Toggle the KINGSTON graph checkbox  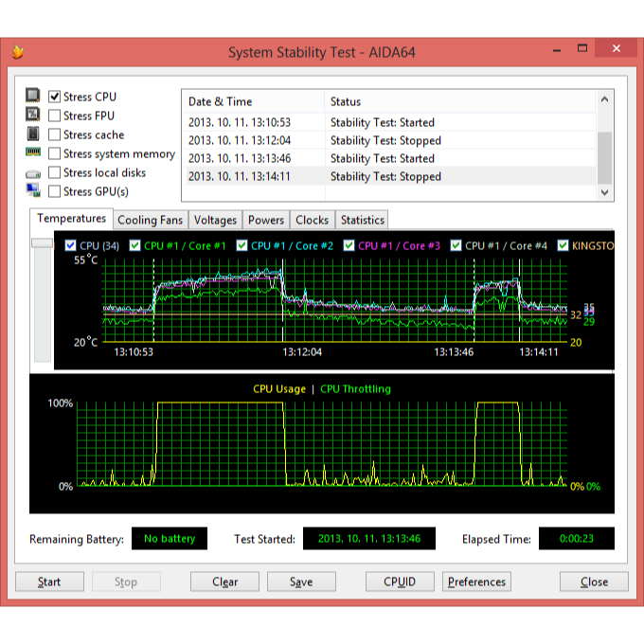pos(563,245)
